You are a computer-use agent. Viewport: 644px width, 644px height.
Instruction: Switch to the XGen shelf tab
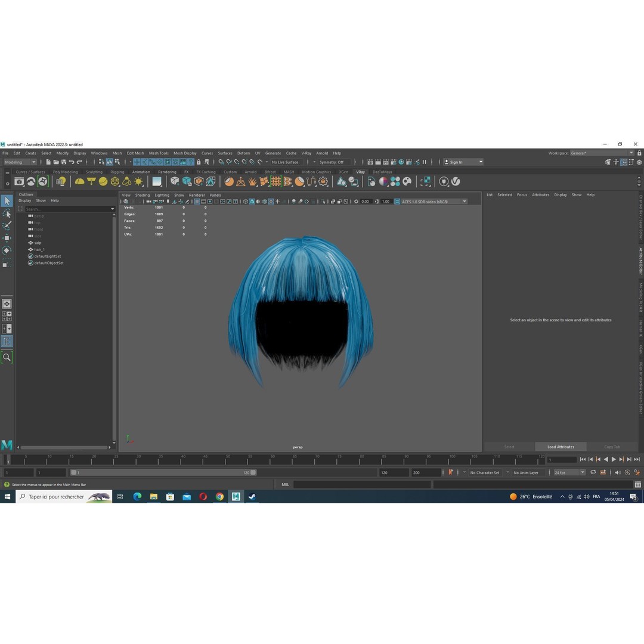343,172
